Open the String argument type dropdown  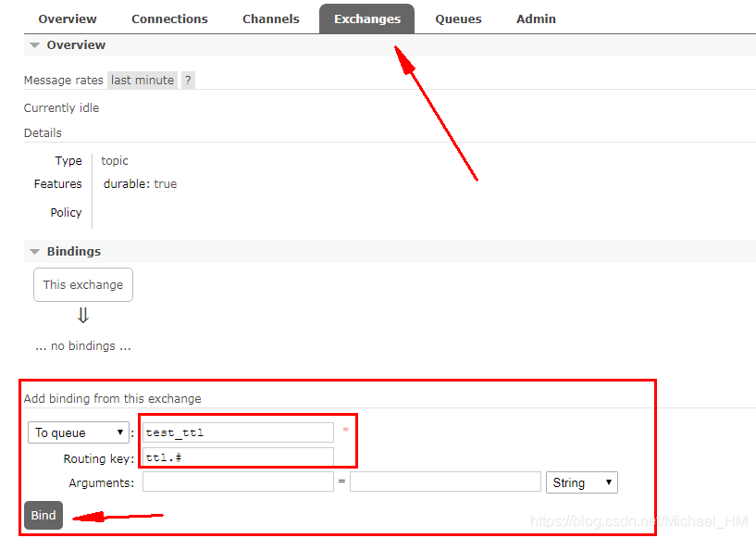[581, 482]
